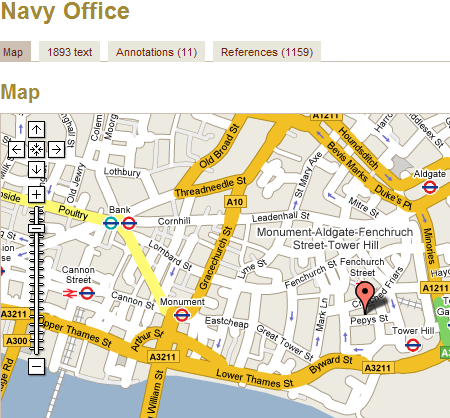Click the A10 road label
450x418 pixels.
pyautogui.click(x=235, y=202)
